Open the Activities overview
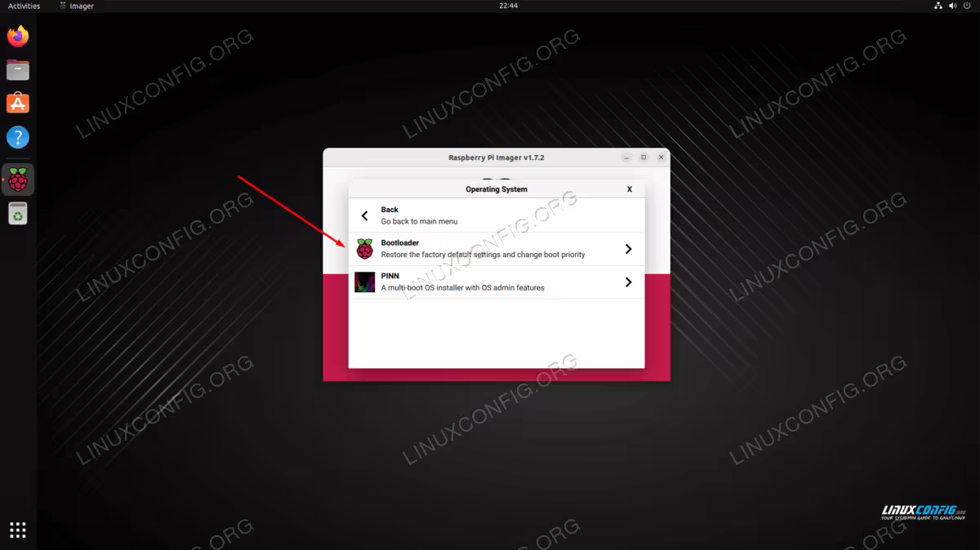 (24, 6)
